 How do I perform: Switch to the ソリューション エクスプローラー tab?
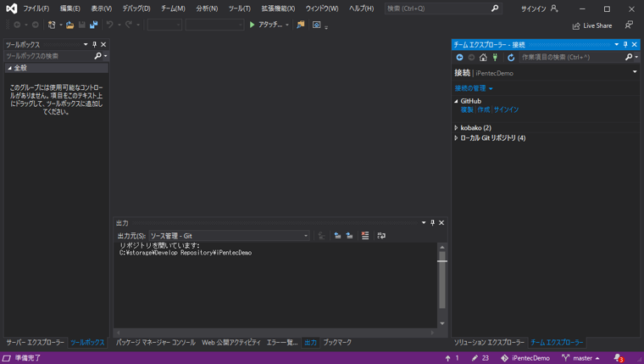489,342
